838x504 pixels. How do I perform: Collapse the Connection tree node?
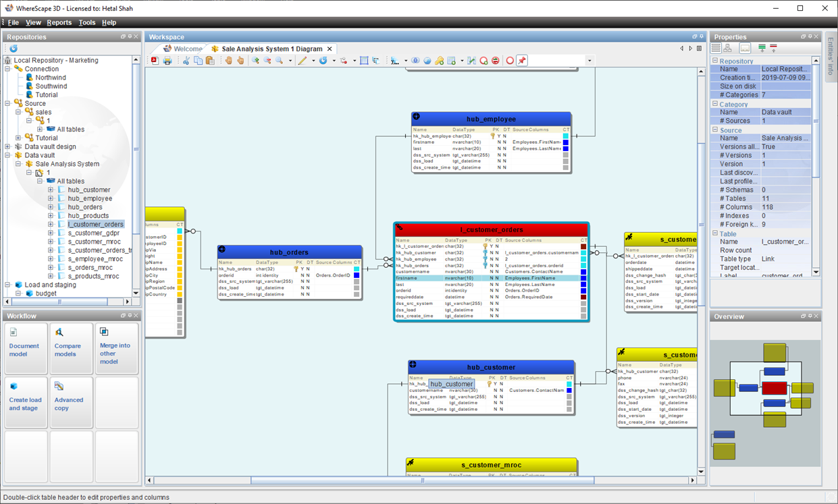8,69
